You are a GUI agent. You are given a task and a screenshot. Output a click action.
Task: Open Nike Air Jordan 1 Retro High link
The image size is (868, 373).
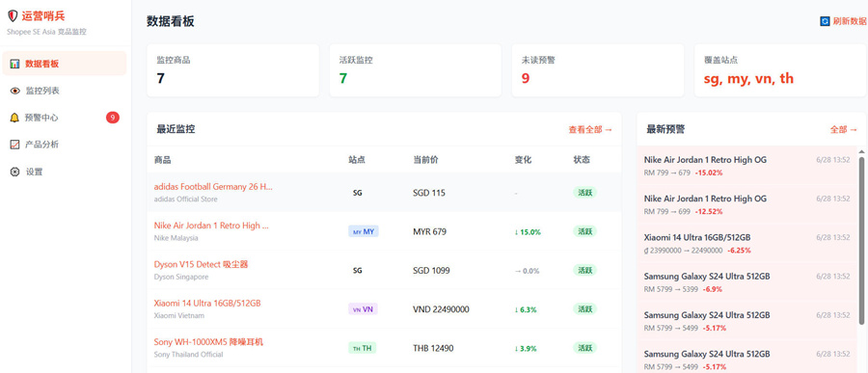211,226
